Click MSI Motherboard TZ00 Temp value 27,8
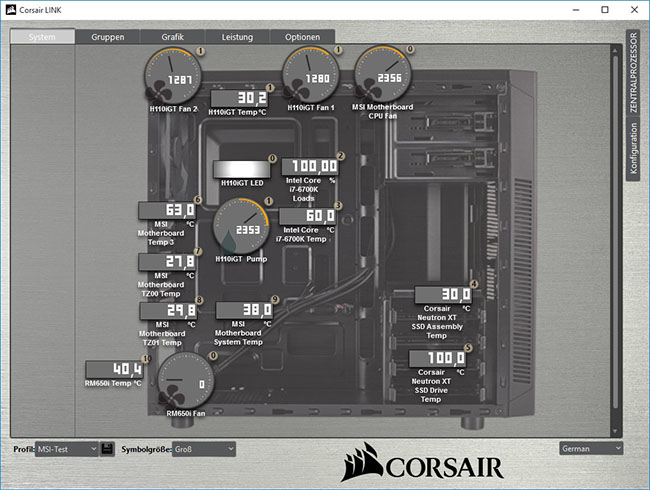650x490 pixels. (167, 262)
